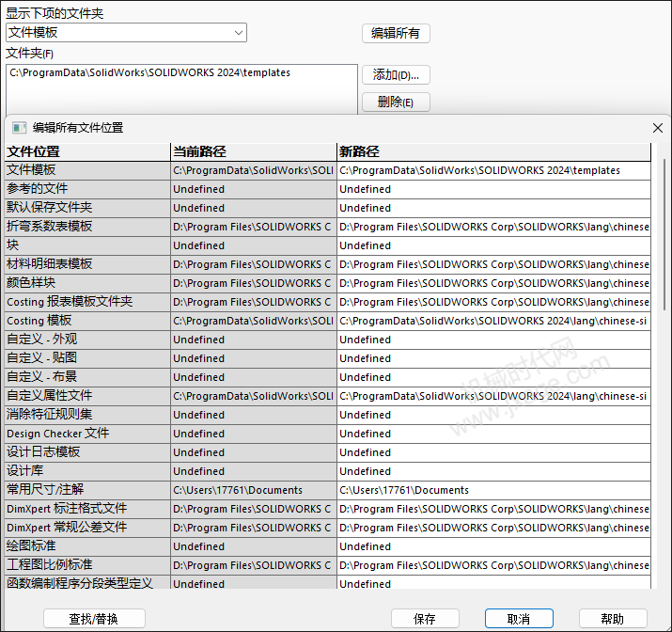672x632 pixels.
Task: Select the 颜色样块 row label
Action: [x=87, y=283]
